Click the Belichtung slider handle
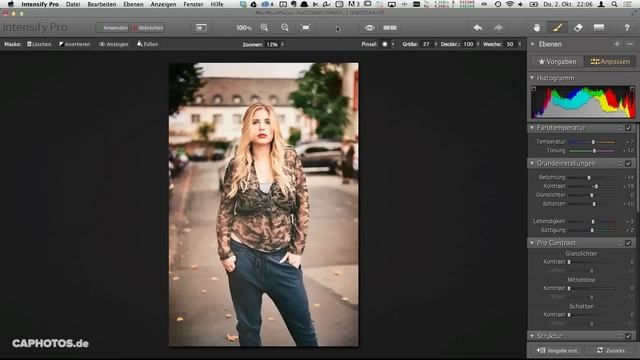 (589, 178)
